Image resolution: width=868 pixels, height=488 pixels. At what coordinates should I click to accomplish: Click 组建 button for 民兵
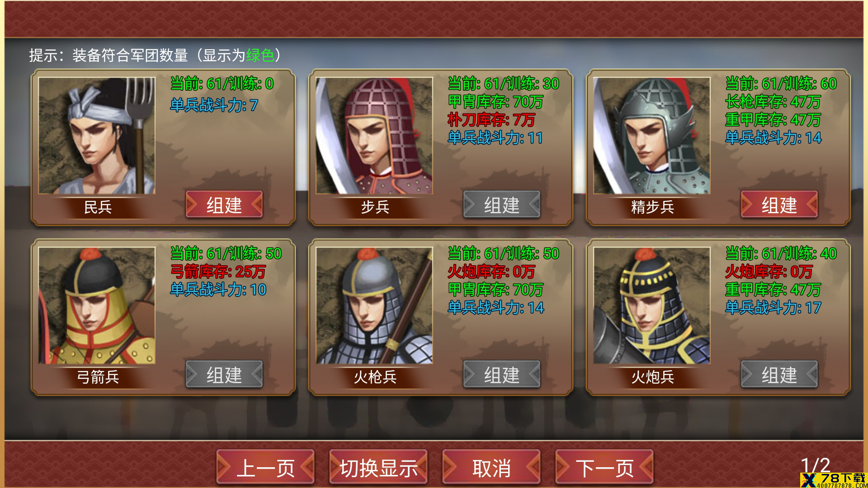tap(224, 205)
